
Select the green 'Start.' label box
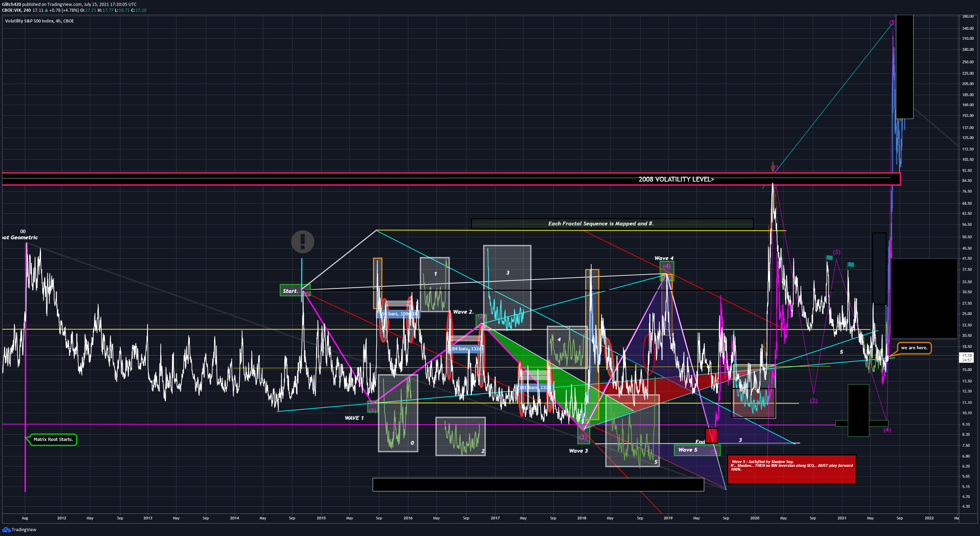click(295, 290)
